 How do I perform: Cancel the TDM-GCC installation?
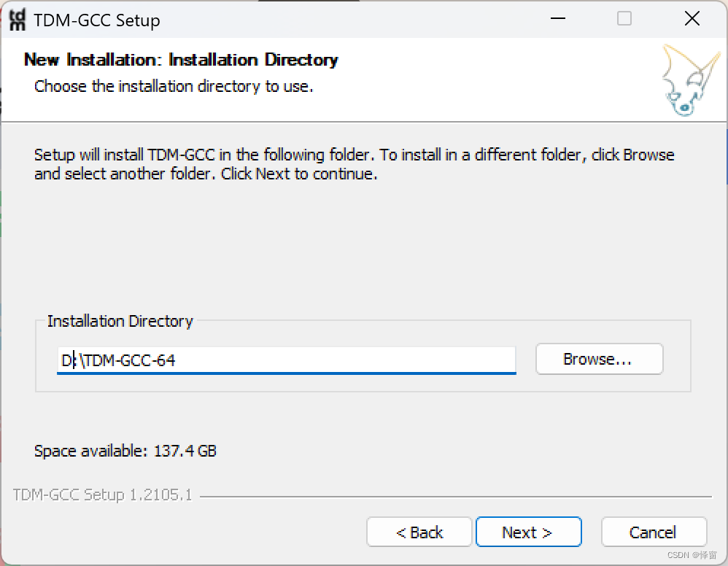pos(653,532)
